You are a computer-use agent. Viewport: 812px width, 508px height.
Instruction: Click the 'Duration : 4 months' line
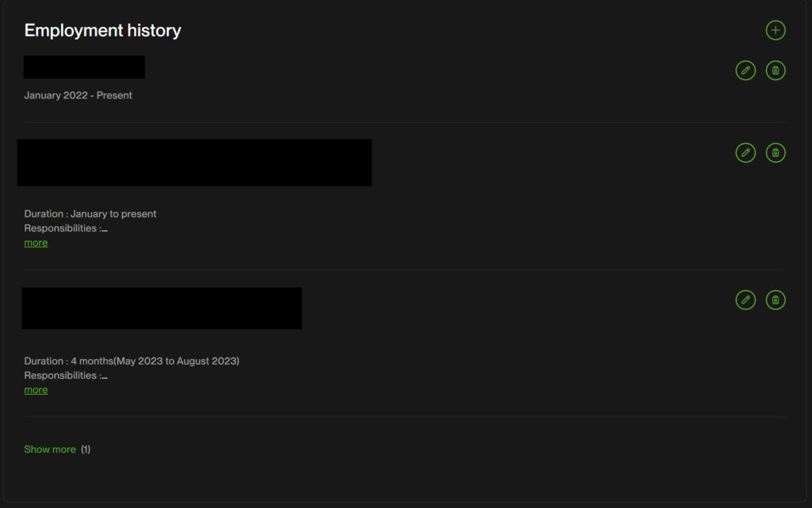(x=132, y=361)
